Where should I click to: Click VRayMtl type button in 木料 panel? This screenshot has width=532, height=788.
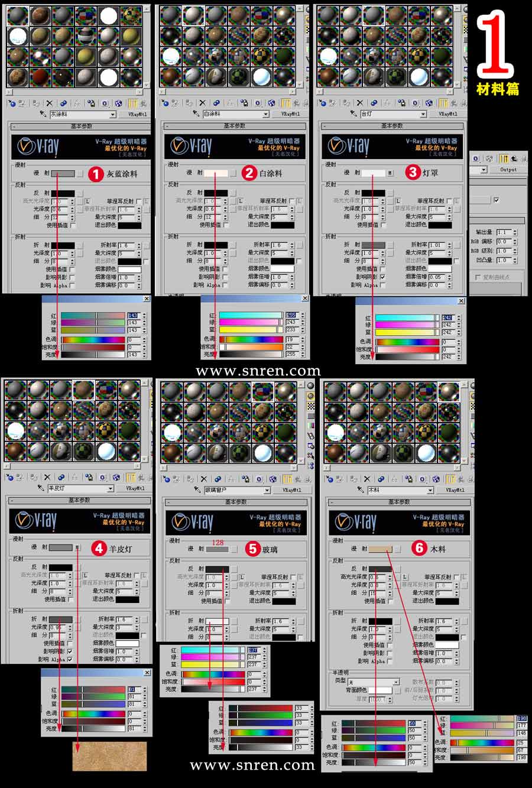click(x=454, y=490)
